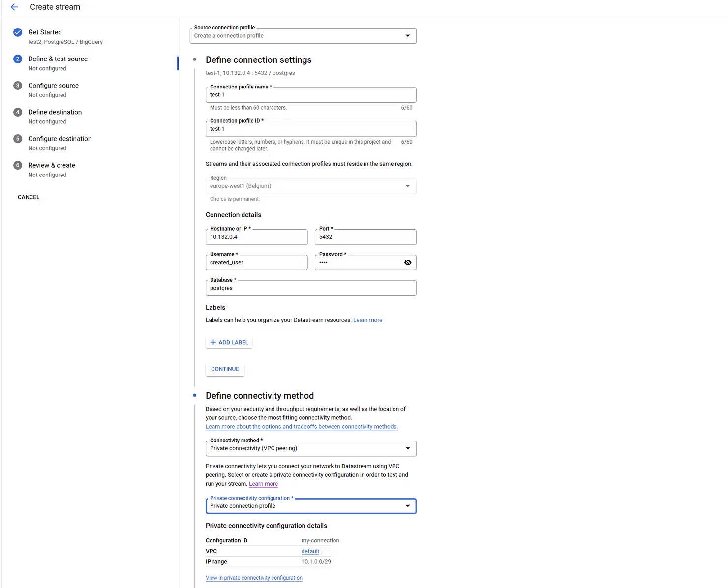Viewport: 728px width, 588px height.
Task: Click the Get started completed checkmark circle
Action: click(x=17, y=32)
